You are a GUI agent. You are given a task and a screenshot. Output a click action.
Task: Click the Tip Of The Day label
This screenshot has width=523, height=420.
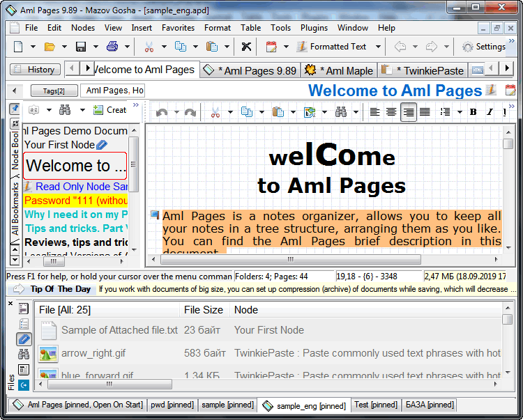coord(61,289)
